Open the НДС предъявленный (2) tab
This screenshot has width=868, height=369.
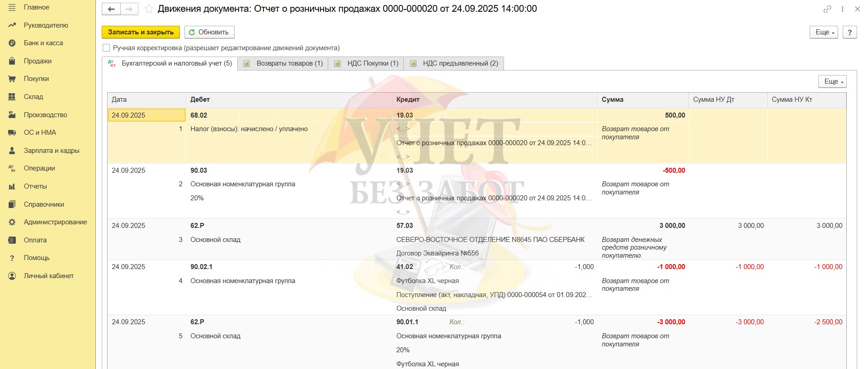point(454,64)
